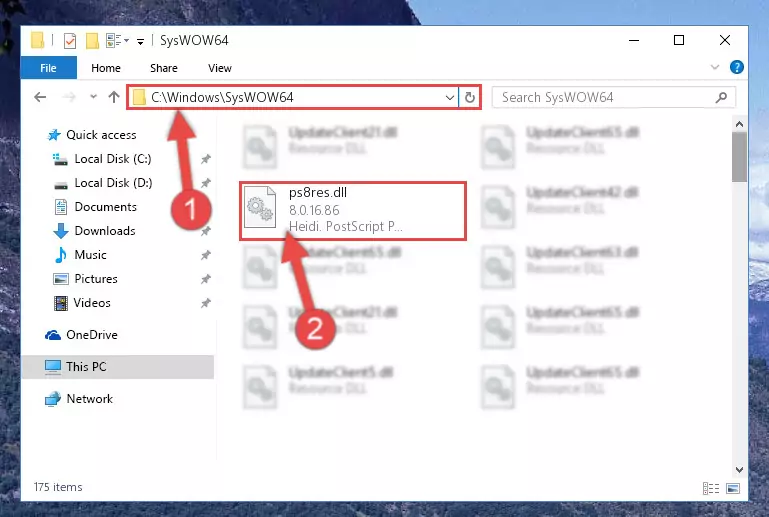Viewport: 769px width, 517px height.
Task: Refresh the SysWOW64 folder
Action: [469, 98]
